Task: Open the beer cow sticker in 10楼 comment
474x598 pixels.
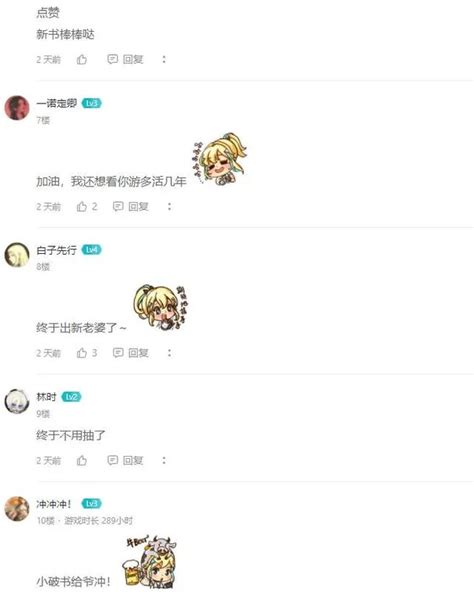Action: click(149, 561)
